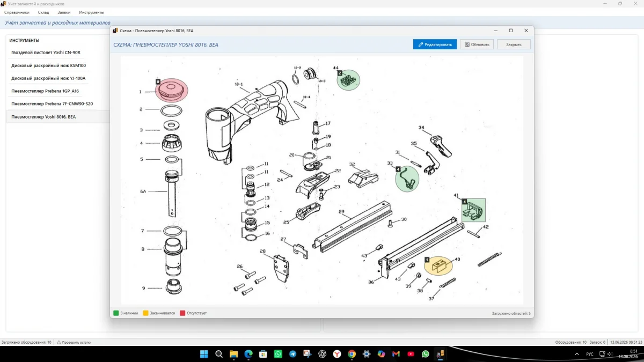Open Gmail from the taskbar
Viewport: 644px width, 362px height.
(396, 354)
